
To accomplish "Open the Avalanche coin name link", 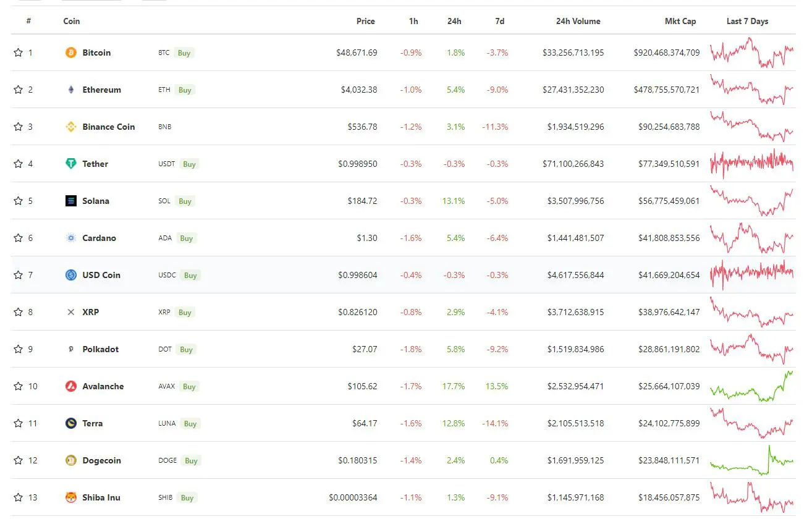I will pos(103,386).
